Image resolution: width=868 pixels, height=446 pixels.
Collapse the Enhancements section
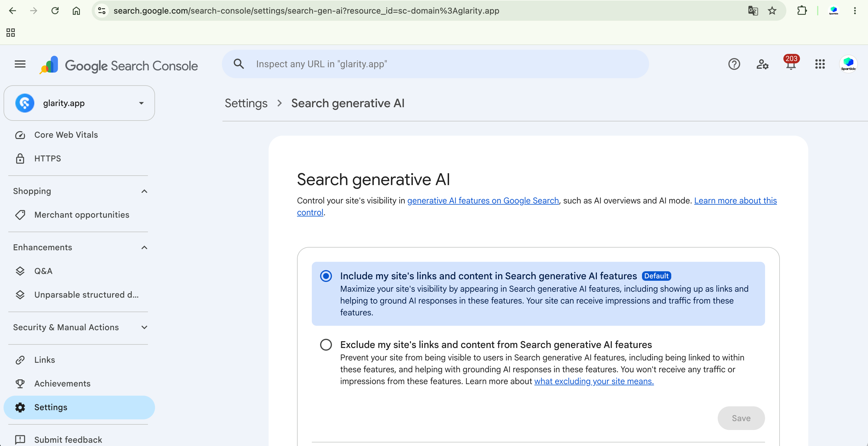[144, 248]
